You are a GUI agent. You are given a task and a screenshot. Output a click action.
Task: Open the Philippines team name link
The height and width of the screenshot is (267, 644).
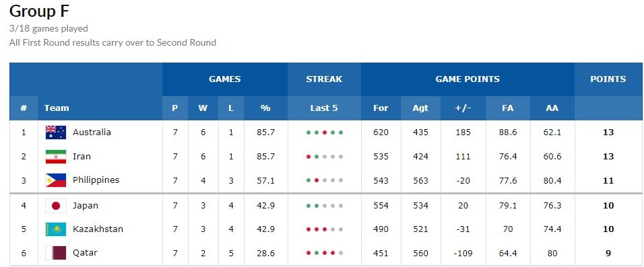pyautogui.click(x=96, y=180)
